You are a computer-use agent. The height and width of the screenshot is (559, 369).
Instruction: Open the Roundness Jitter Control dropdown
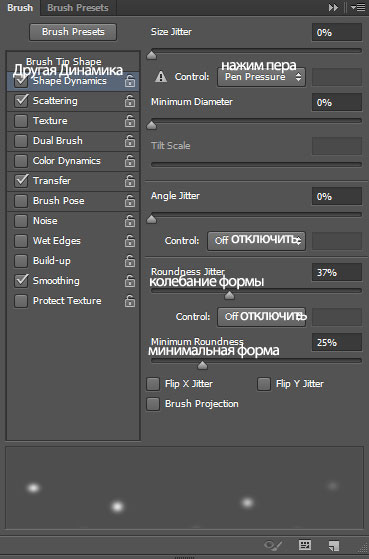[x=261, y=317]
